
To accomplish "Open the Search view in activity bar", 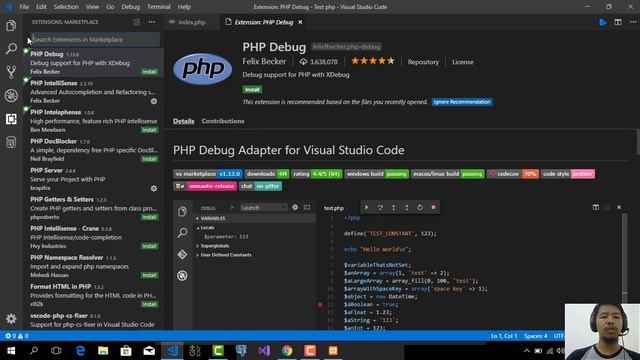I will pos(11,49).
